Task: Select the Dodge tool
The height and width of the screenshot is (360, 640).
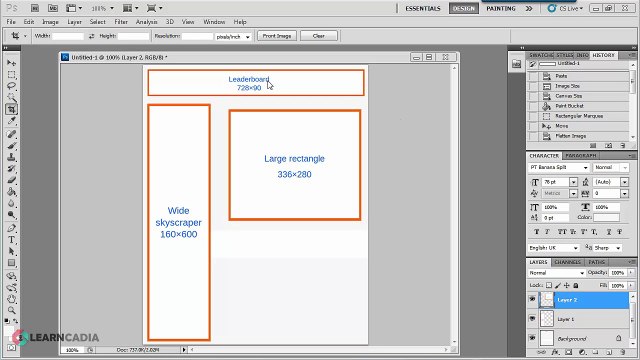Action: (x=11, y=214)
